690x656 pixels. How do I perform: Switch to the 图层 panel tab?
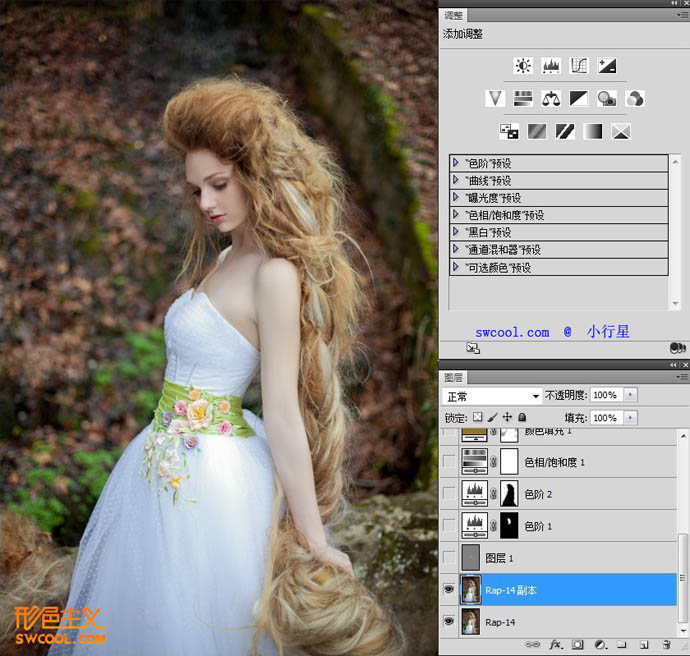(x=453, y=378)
